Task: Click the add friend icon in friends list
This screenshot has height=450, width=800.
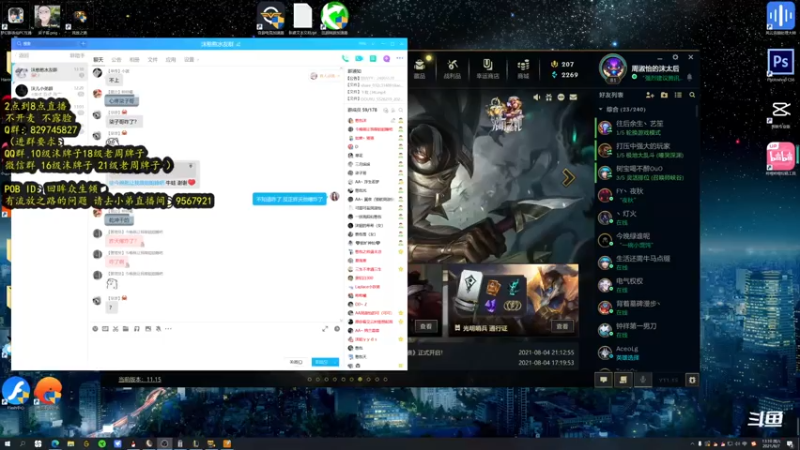Action: 650,95
